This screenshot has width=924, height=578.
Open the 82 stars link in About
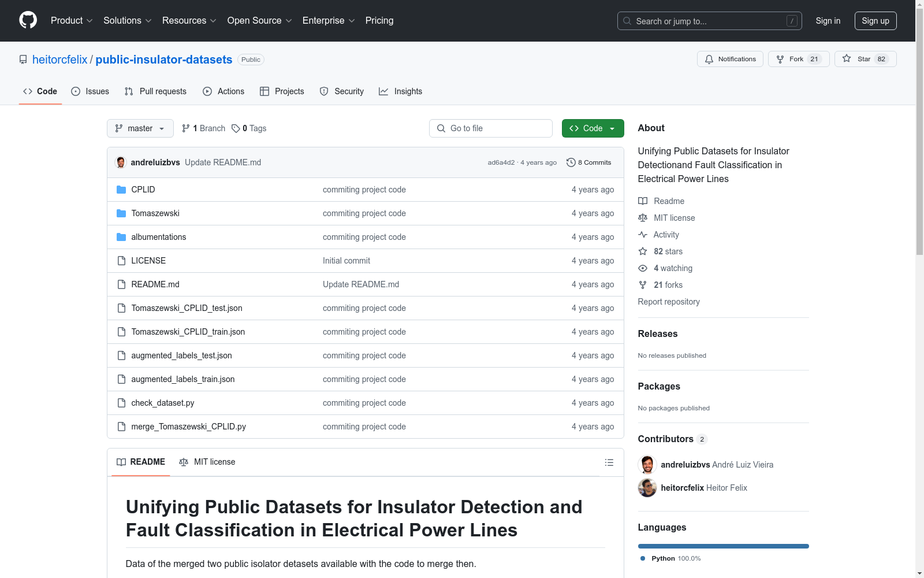(x=661, y=251)
